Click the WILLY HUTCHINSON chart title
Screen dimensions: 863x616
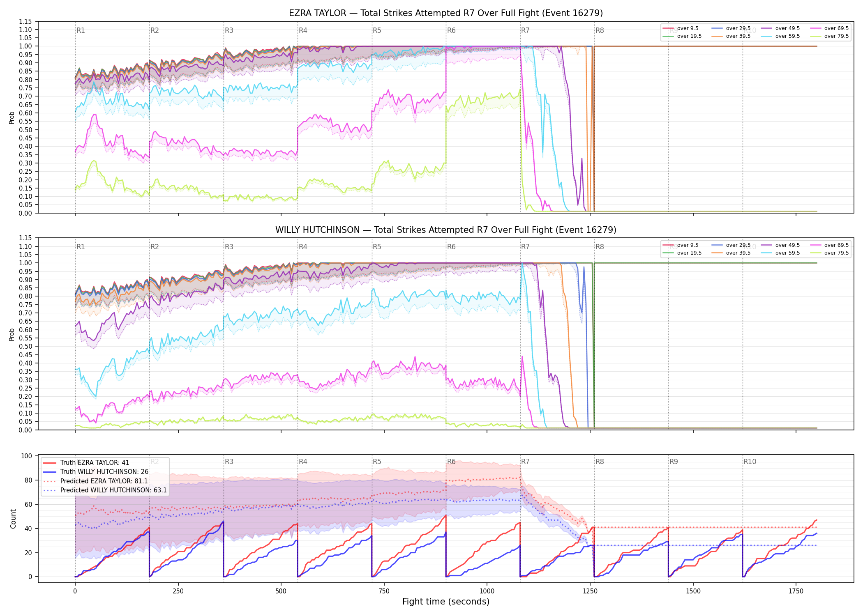pyautogui.click(x=446, y=230)
